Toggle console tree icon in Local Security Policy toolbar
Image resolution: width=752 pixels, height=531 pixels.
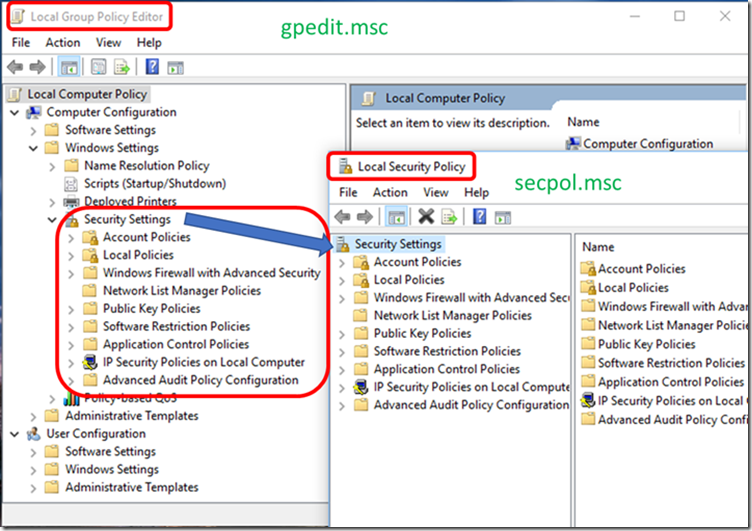point(396,218)
